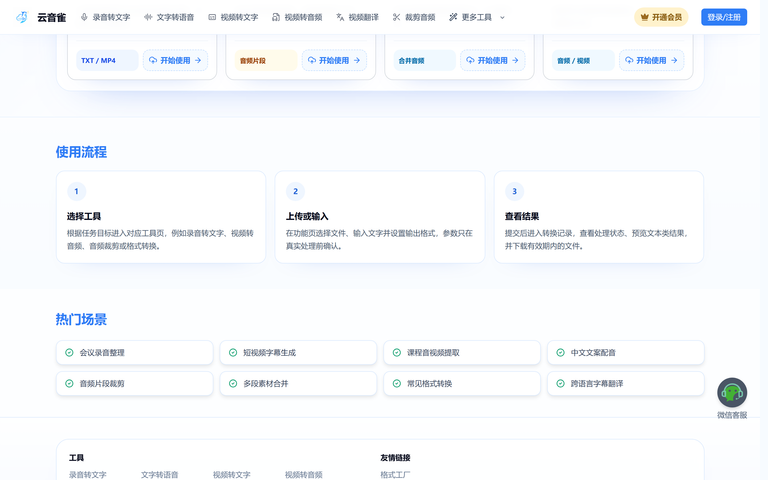Click the 音频片段 tag

[x=266, y=60]
